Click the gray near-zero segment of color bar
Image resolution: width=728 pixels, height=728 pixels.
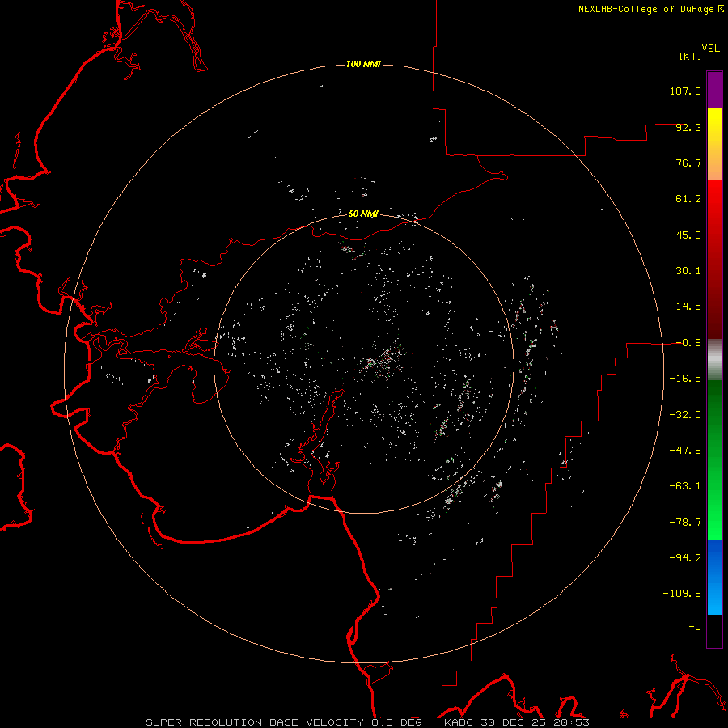(714, 359)
